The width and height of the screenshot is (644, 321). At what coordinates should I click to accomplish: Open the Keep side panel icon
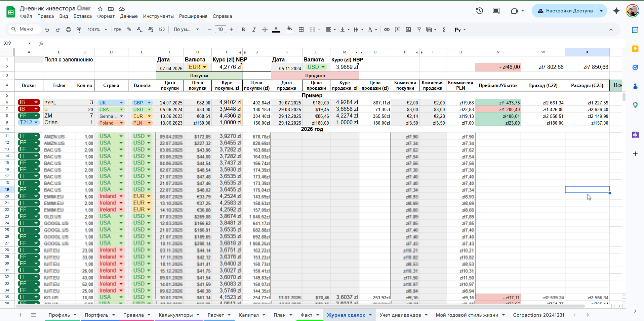point(635,49)
